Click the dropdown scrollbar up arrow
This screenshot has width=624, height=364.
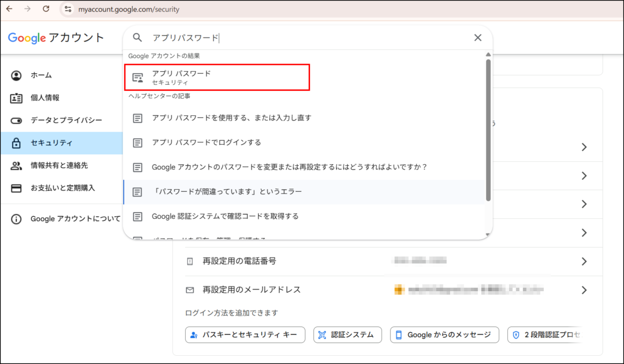[x=488, y=55]
